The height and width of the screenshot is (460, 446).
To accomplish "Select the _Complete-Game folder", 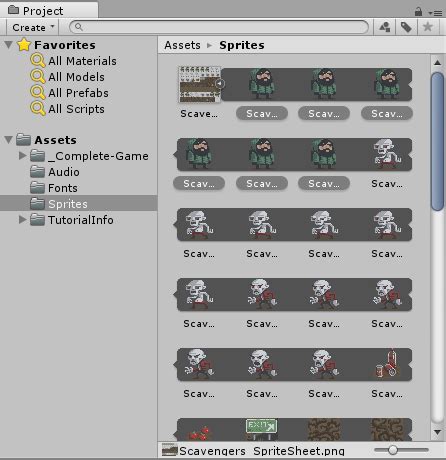I will pyautogui.click(x=98, y=156).
